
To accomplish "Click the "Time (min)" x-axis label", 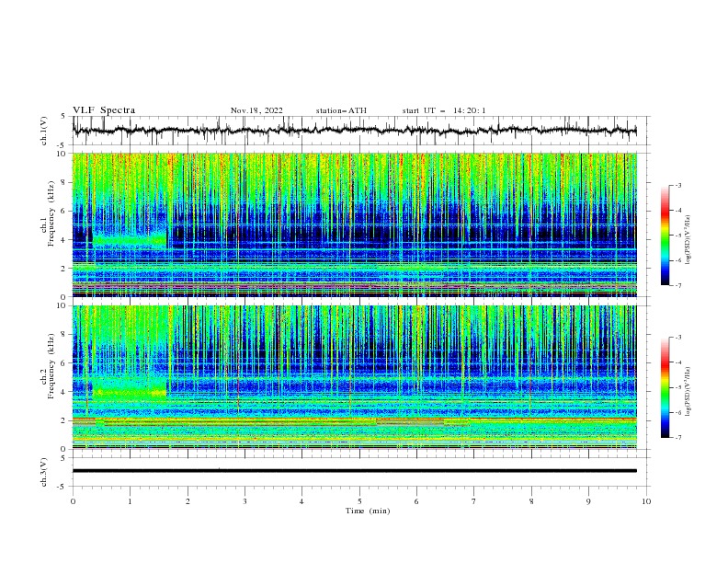I will [x=368, y=511].
